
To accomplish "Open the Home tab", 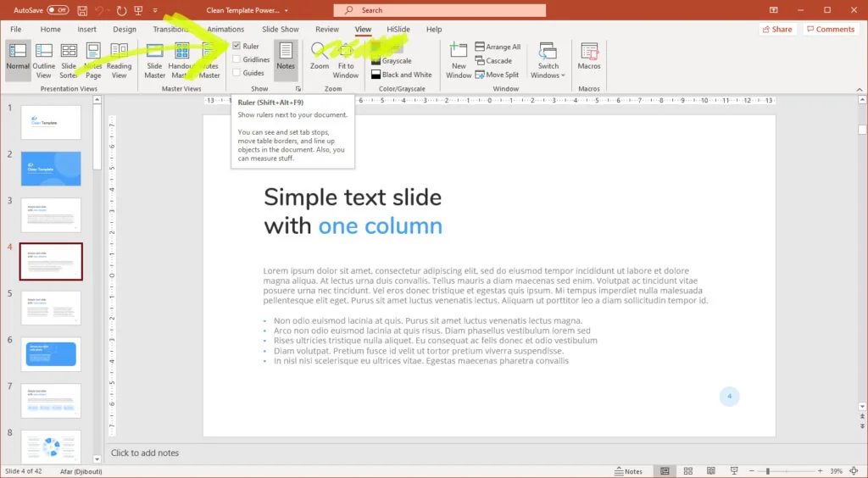I will coord(50,30).
